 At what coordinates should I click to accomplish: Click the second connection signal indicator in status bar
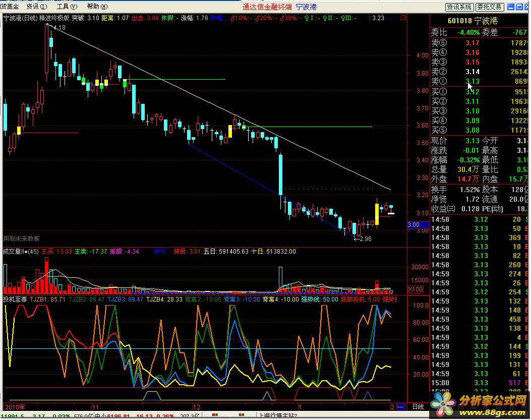click(x=241, y=415)
